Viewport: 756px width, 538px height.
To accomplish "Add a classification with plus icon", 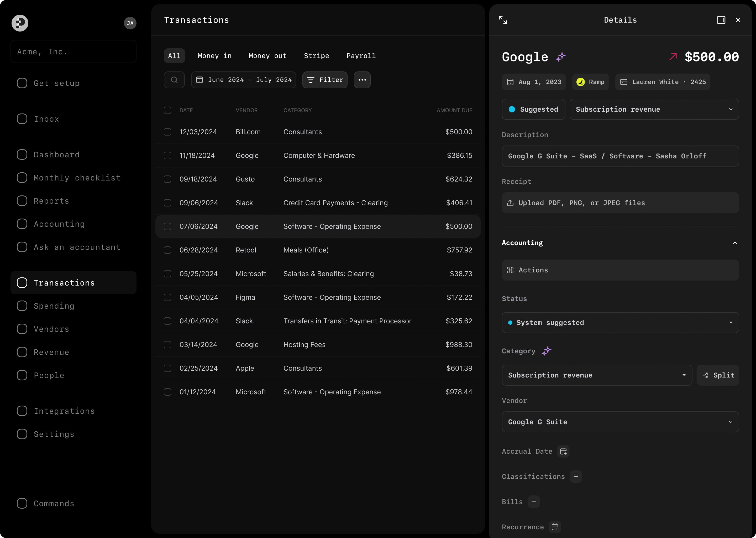I will (x=576, y=476).
